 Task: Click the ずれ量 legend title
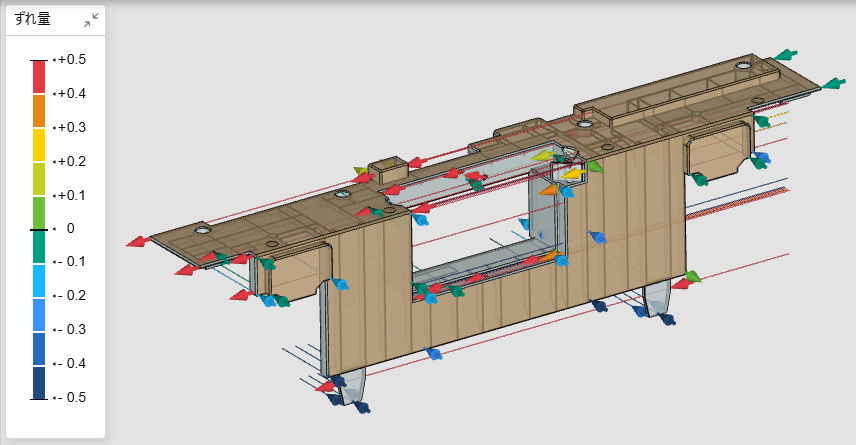coord(33,19)
